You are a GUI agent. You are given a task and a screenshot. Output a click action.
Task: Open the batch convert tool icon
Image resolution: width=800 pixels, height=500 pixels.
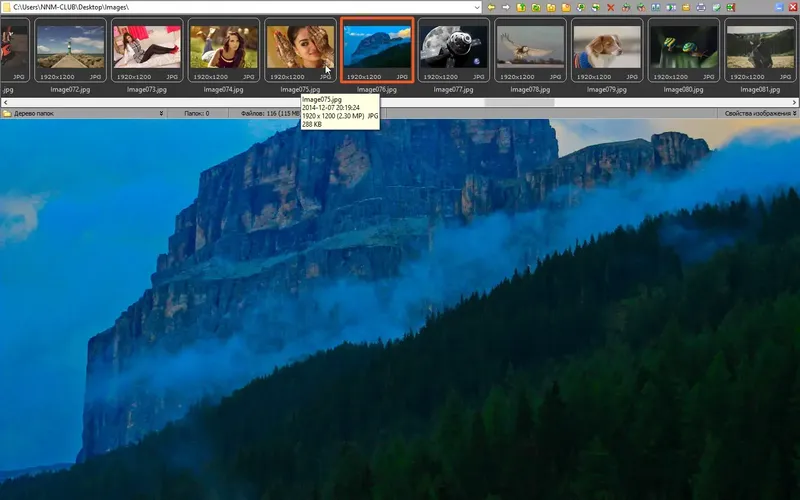pyautogui.click(x=671, y=8)
